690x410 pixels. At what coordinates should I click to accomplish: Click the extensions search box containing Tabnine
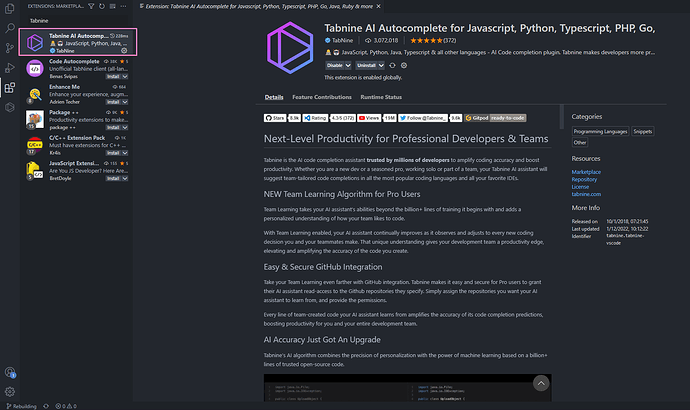tap(75, 20)
